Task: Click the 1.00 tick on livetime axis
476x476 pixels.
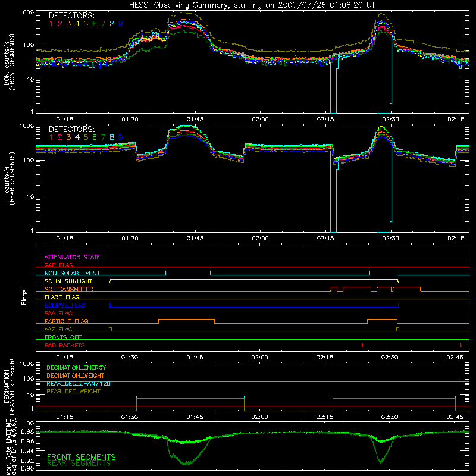Action: [x=28, y=423]
